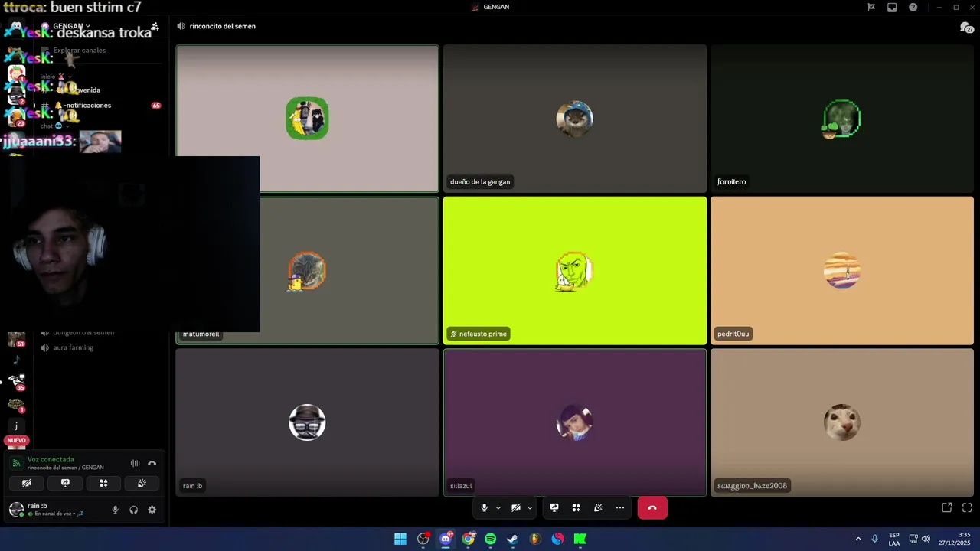Image resolution: width=980 pixels, height=551 pixels.
Task: Collapse the inicio channel category
Action: pyautogui.click(x=56, y=77)
